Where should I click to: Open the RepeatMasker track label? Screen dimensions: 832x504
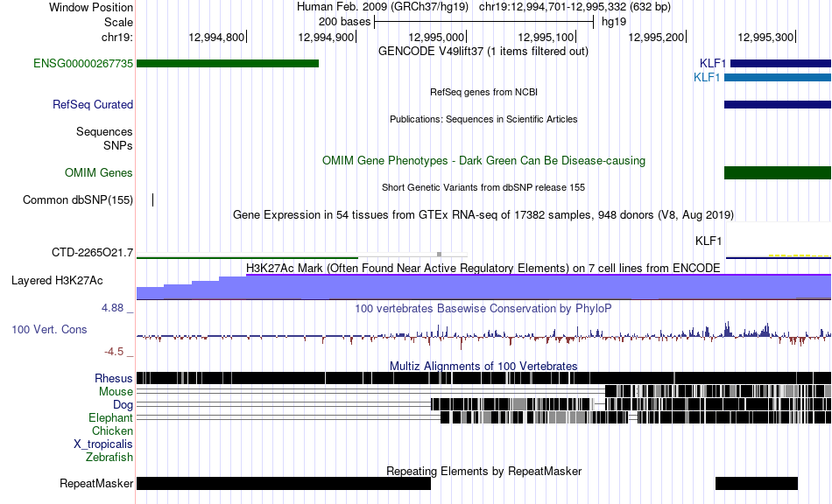click(96, 483)
